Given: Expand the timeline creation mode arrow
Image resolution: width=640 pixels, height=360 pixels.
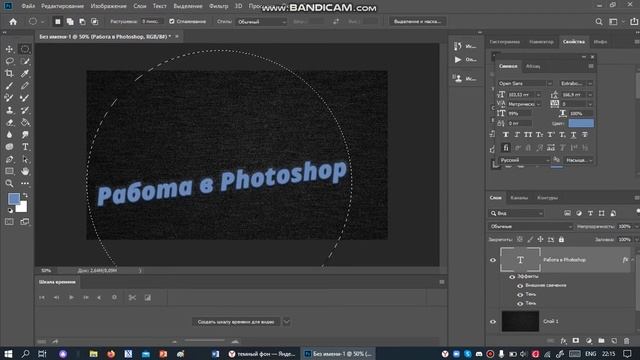Looking at the screenshot, I should 287,322.
